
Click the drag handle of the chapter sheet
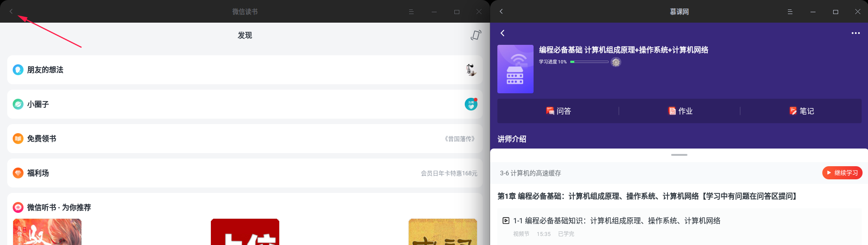coord(679,155)
